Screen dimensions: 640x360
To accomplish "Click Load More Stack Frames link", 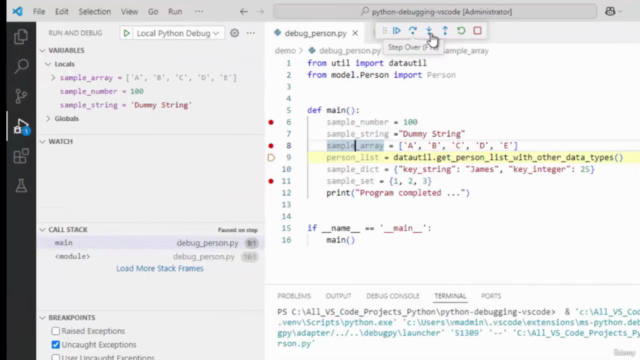I will (x=160, y=268).
